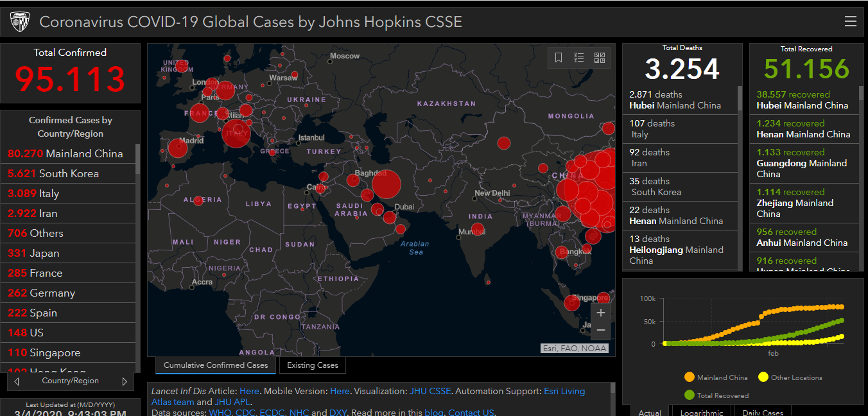
Task: Select 110 Singapore row
Action: pyautogui.click(x=68, y=352)
